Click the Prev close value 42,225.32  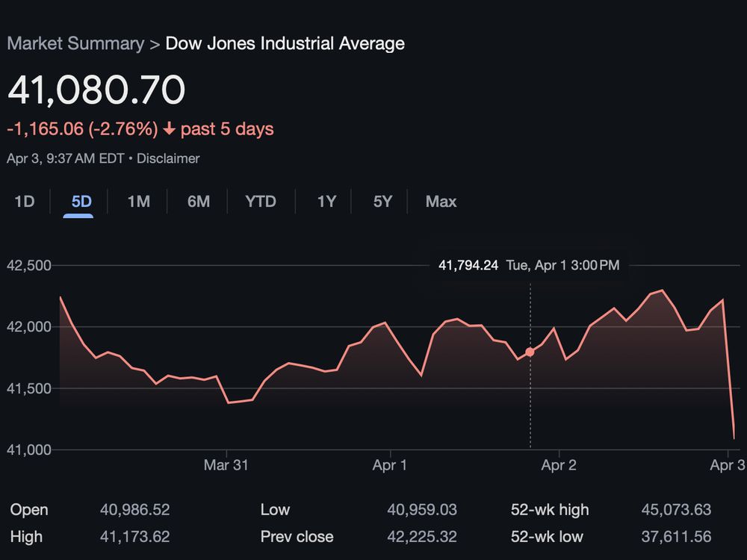coord(422,537)
